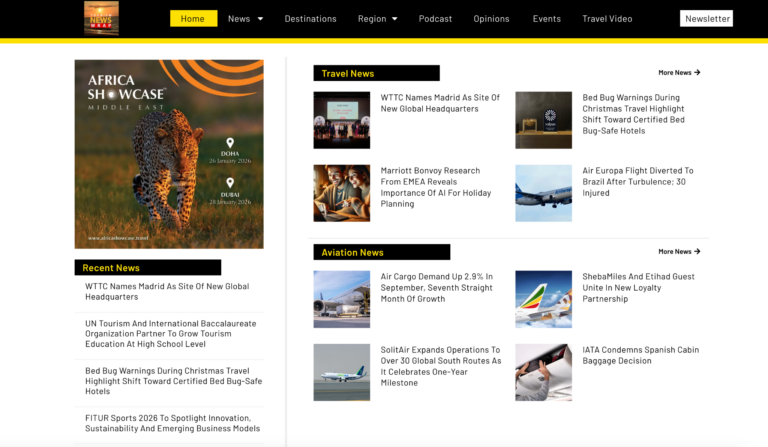Open UN Tourism International Baccalaureate recent article

170,334
